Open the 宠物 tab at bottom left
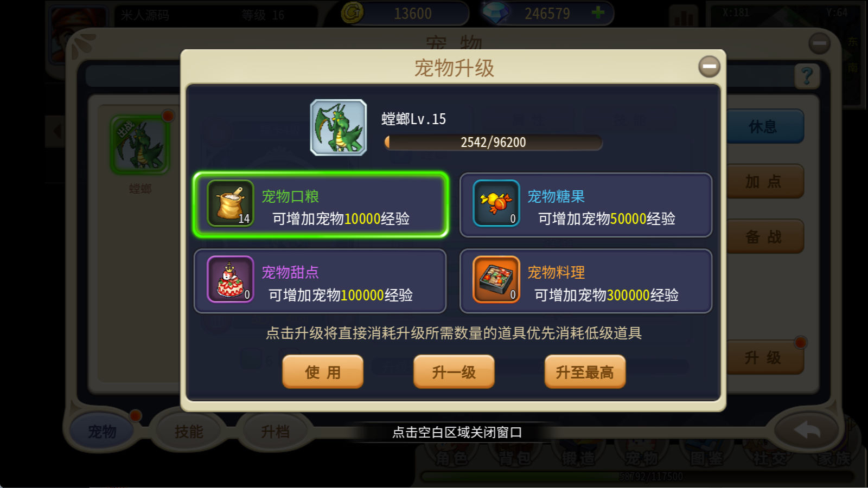The height and width of the screenshot is (488, 868). coord(102,432)
